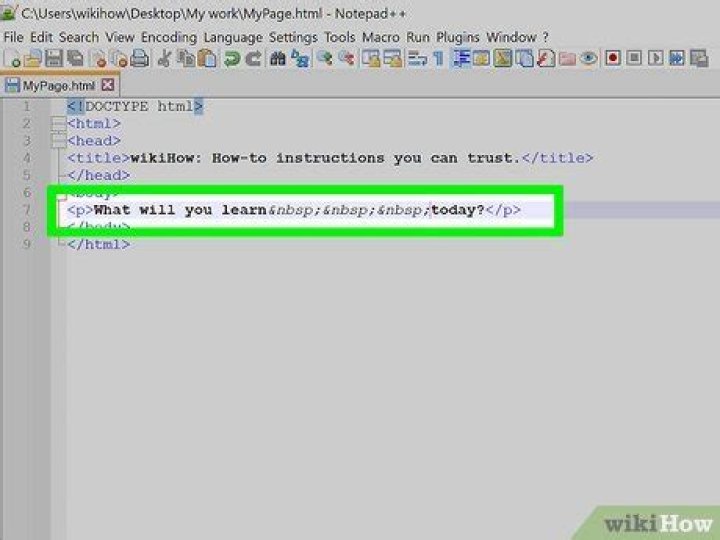Create a new document with the New icon
The width and height of the screenshot is (720, 540).
pos(10,59)
